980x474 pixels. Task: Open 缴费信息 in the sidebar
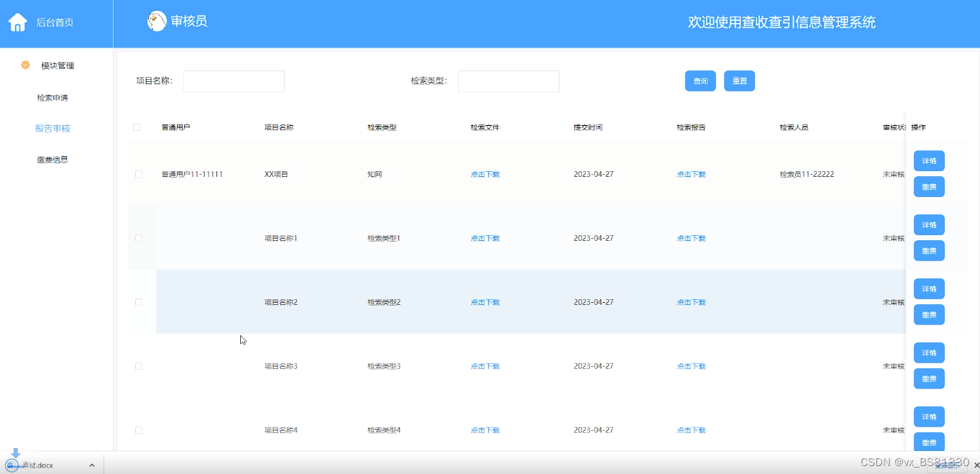[52, 160]
